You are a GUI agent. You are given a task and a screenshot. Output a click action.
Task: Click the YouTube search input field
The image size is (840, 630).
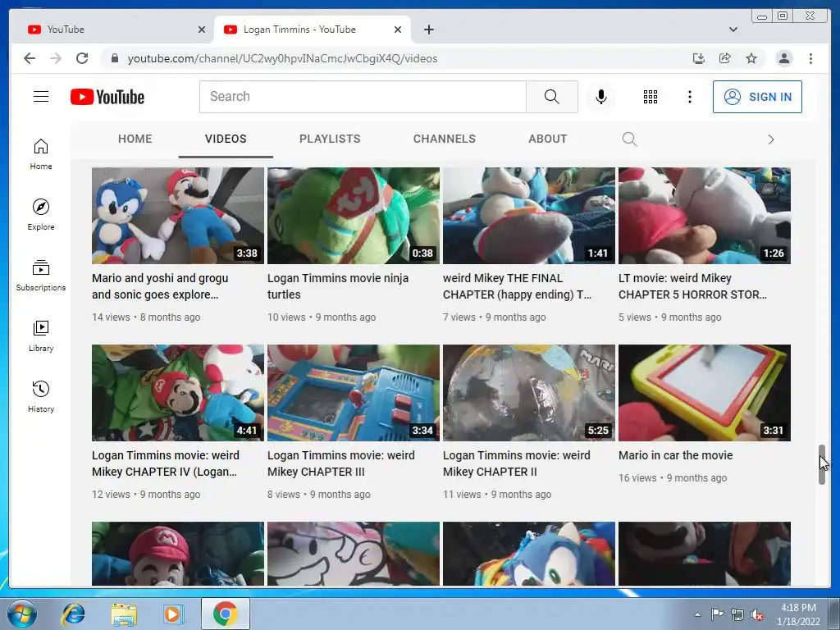click(x=363, y=97)
